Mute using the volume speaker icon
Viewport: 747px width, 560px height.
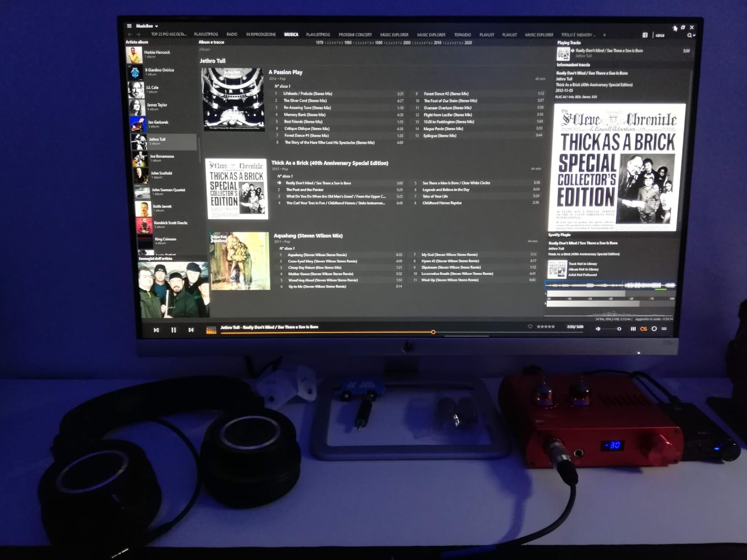(x=598, y=328)
